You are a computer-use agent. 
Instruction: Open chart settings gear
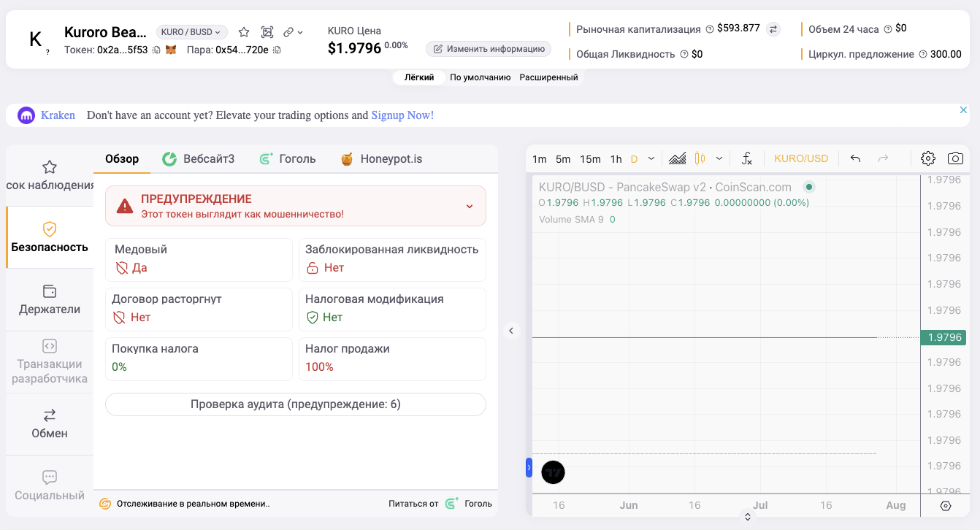(x=928, y=158)
